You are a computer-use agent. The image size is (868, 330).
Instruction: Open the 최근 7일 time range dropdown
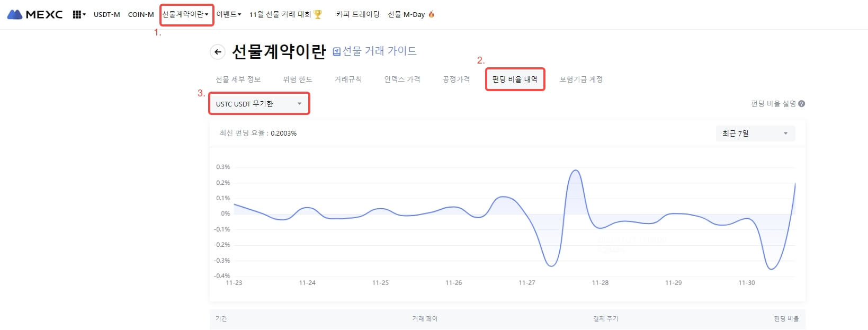[755, 133]
